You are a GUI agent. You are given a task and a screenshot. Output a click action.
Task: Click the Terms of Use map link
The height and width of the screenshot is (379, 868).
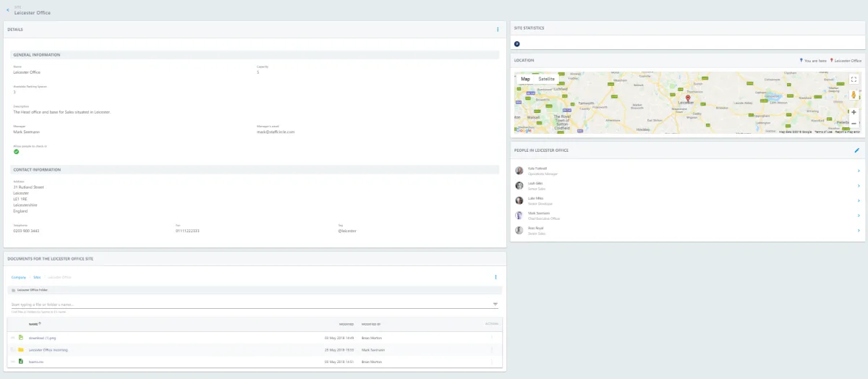click(x=823, y=132)
